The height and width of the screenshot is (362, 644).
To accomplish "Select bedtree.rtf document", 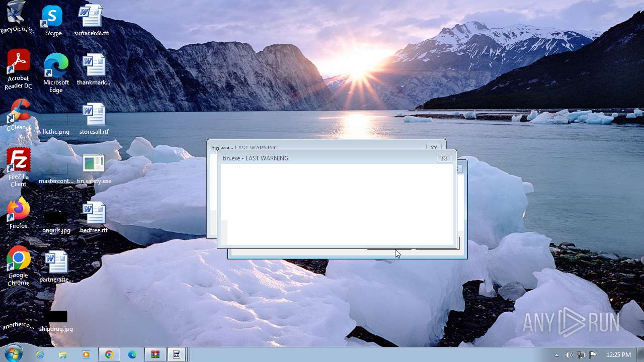I will tap(94, 218).
